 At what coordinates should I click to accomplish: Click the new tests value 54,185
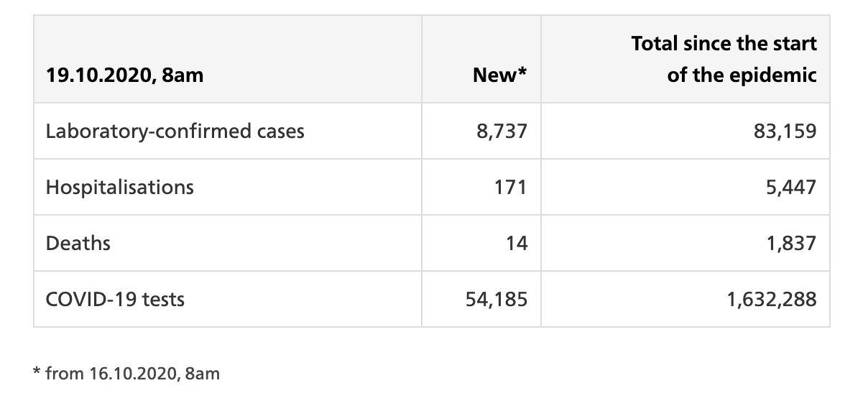click(497, 299)
